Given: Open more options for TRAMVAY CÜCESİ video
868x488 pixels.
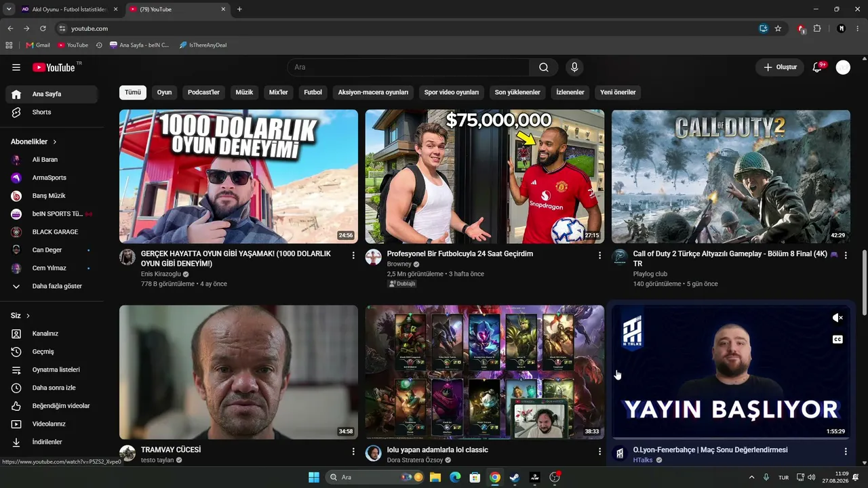Looking at the screenshot, I should coord(353,451).
